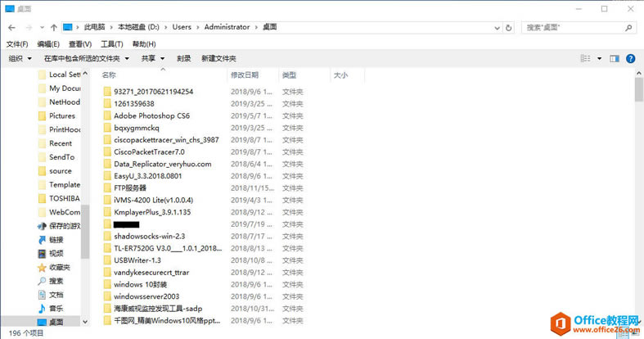644x339 pixels.
Task: Open help with the question mark icon
Action: 630,59
